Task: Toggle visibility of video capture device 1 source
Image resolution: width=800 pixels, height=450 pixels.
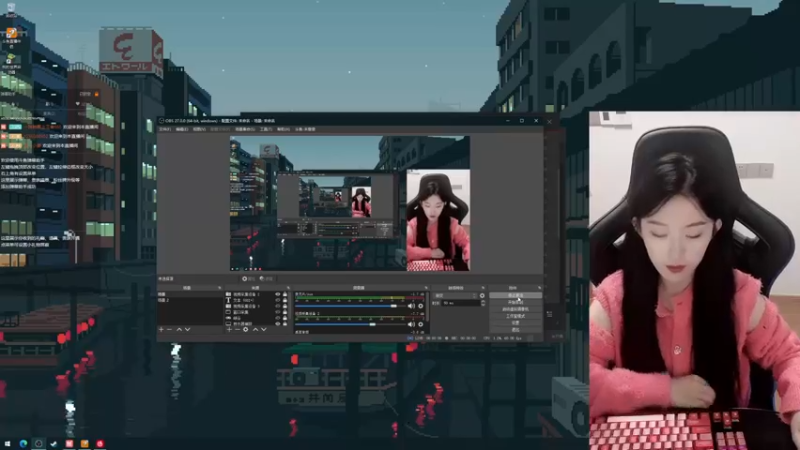Action: (x=278, y=294)
